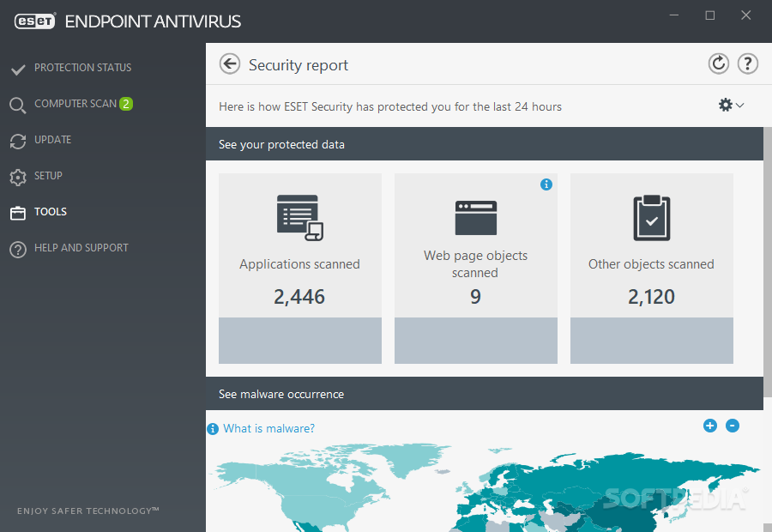The width and height of the screenshot is (772, 532).
Task: Open the What is malware link
Action: click(268, 428)
